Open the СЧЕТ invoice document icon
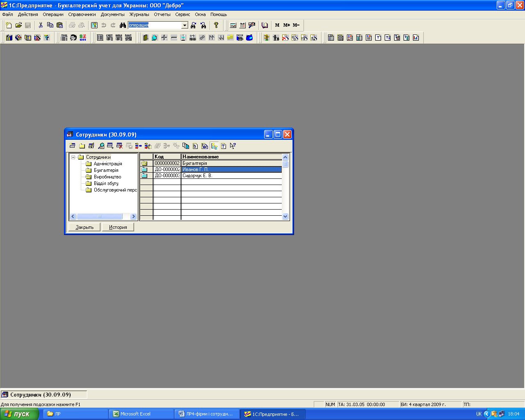The image size is (525, 420). coord(110,38)
